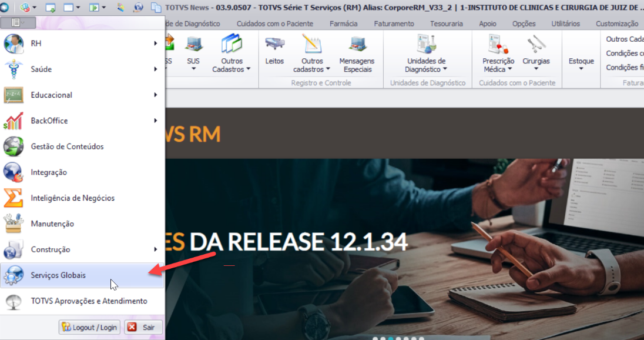Open the Prescrição Médica icon
The image size is (644, 340).
tap(498, 44)
